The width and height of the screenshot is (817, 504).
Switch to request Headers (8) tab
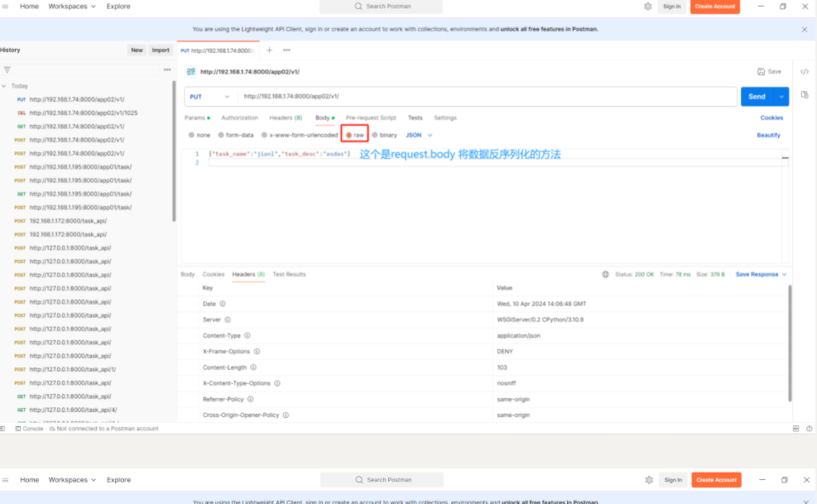pyautogui.click(x=286, y=118)
